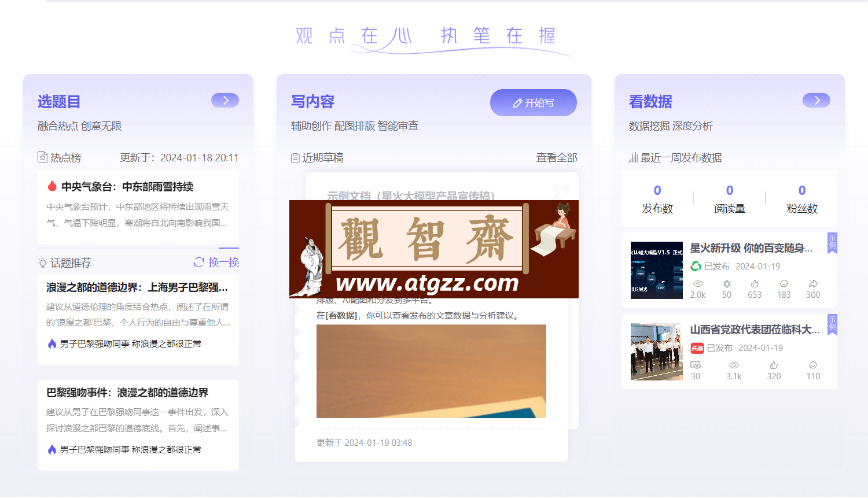Click the share icon showing 300

click(813, 284)
